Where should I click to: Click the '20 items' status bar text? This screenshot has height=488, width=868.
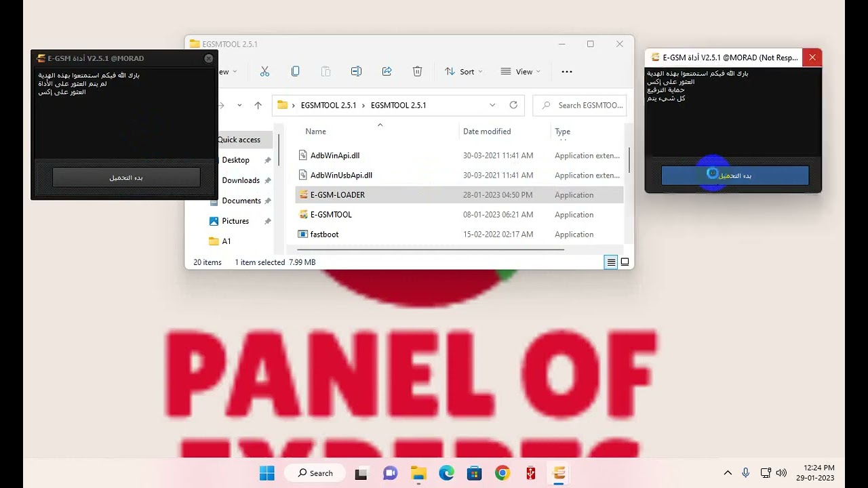208,262
